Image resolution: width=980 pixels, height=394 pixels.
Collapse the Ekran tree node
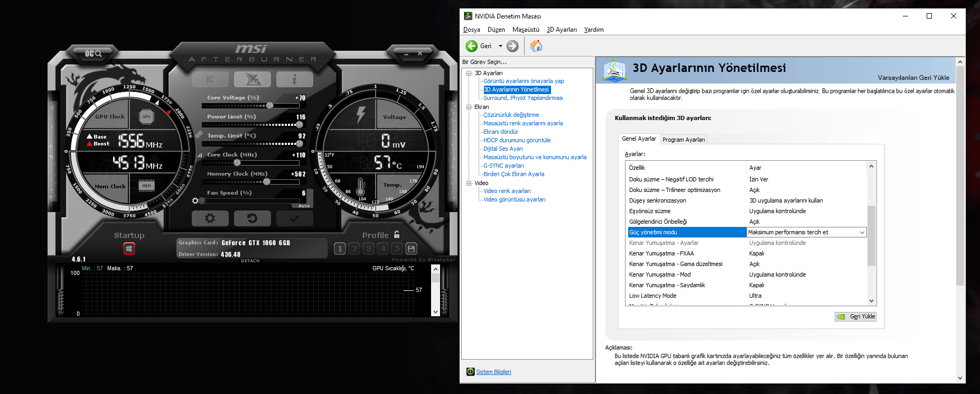[x=469, y=107]
